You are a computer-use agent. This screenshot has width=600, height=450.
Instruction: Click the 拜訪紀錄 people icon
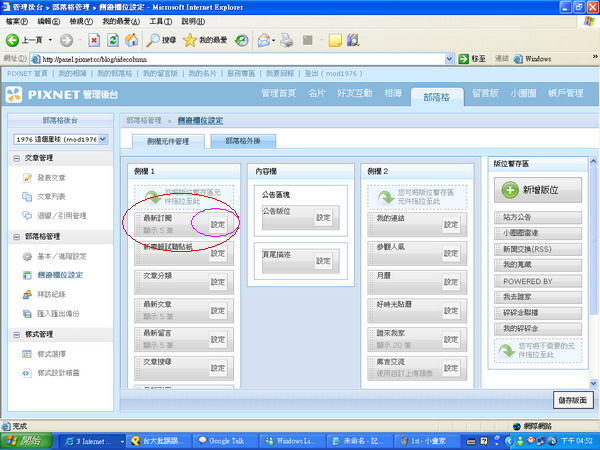click(27, 294)
